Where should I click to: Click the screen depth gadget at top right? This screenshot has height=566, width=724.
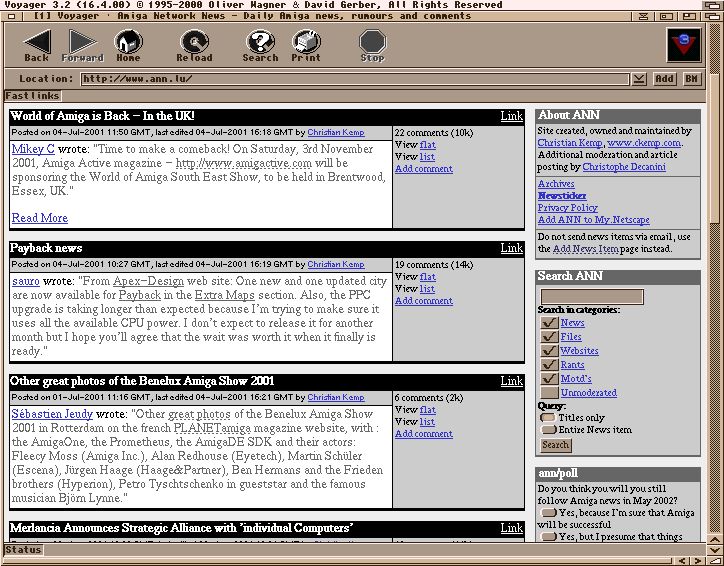point(712,5)
